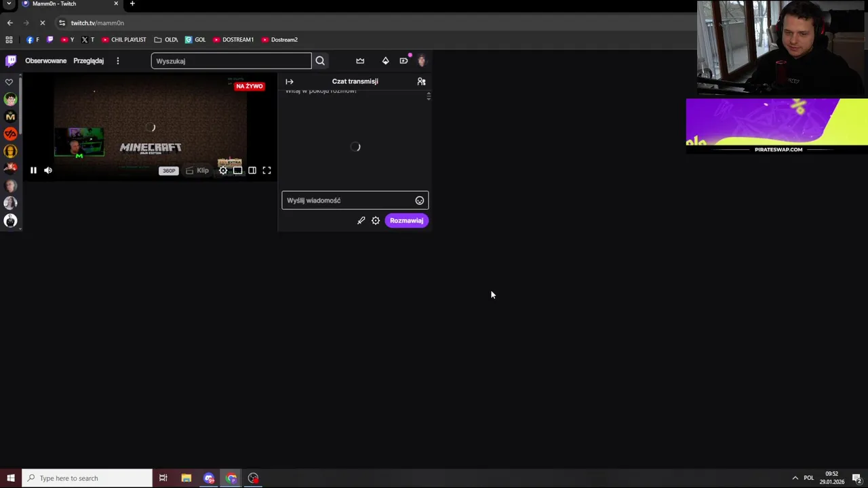This screenshot has width=868, height=488.
Task: Open Task View taskbar icon
Action: click(x=163, y=479)
